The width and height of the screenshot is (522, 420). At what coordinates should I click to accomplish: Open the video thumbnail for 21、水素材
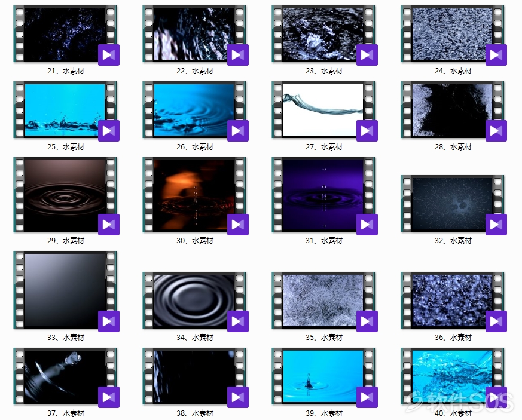65,34
